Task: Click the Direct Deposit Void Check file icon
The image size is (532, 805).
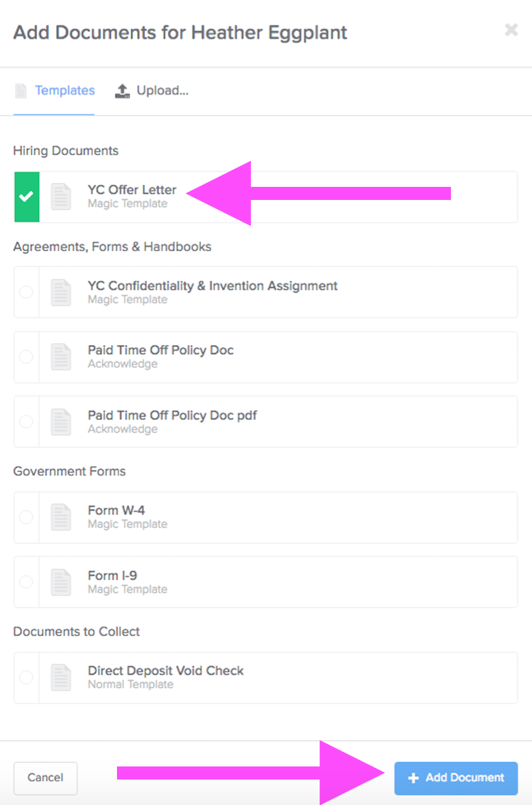Action: pyautogui.click(x=61, y=678)
